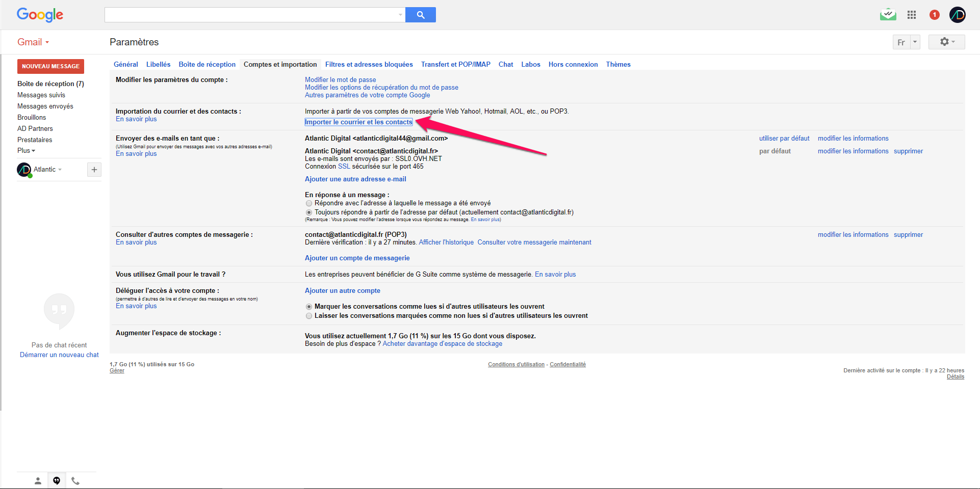Open Transfert et POP/IMAP tab
The height and width of the screenshot is (489, 980).
[x=456, y=64]
